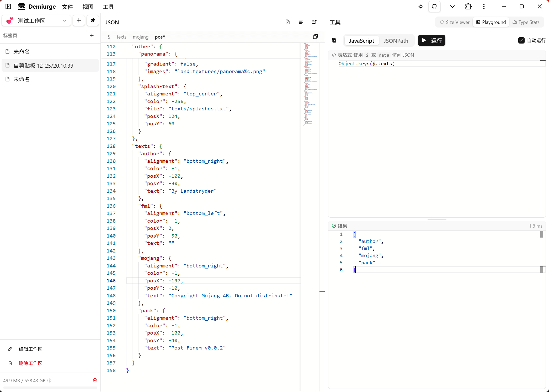Copy the JSON path breadcrumb icon
549x392 pixels.
[315, 37]
